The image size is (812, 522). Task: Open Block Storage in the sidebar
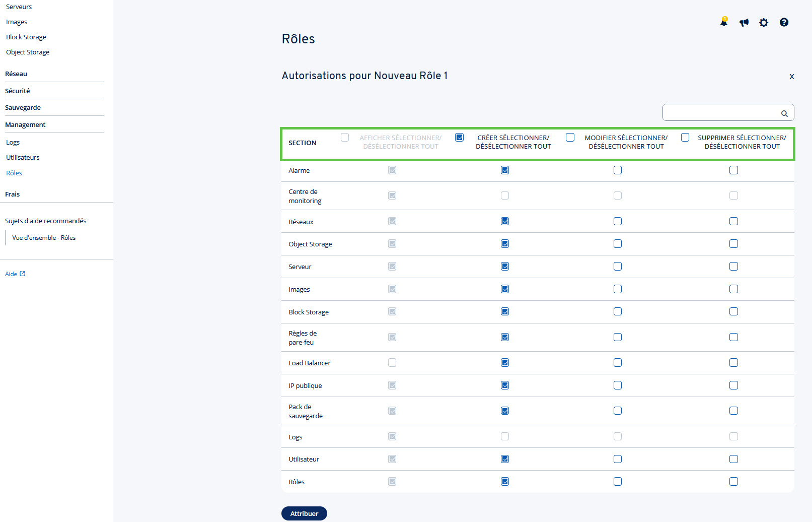coord(26,37)
